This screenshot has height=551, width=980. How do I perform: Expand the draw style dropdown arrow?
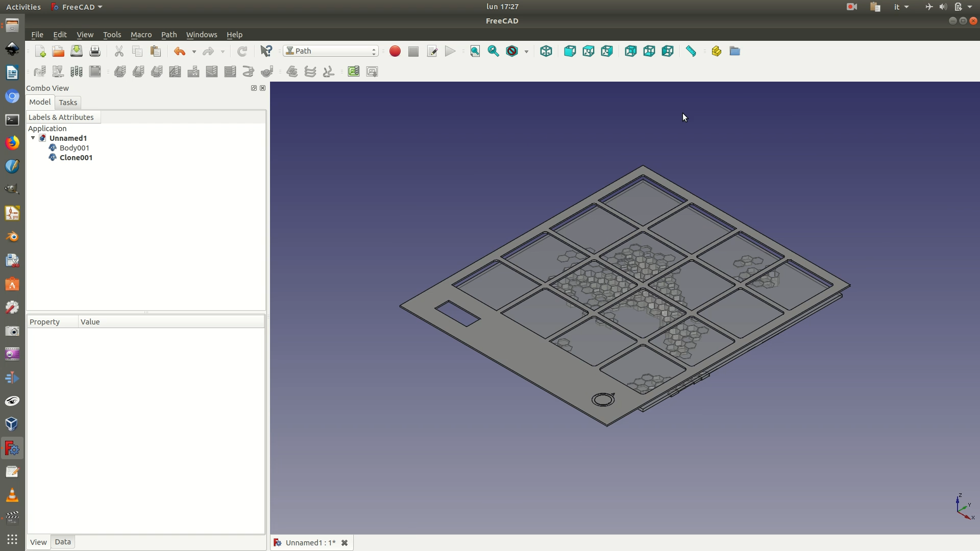tap(526, 52)
